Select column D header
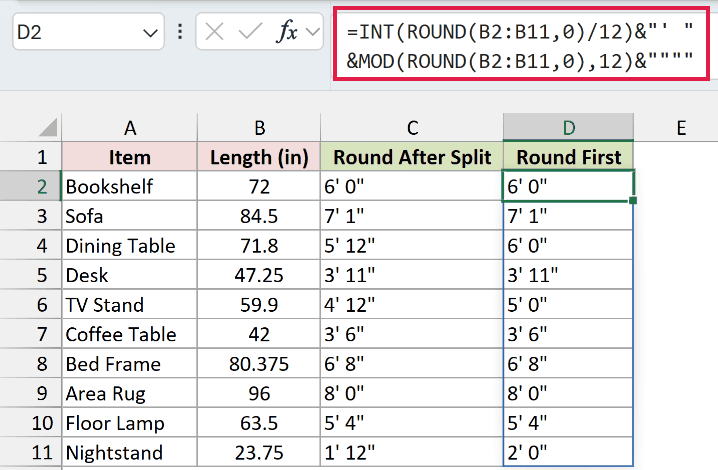The image size is (718, 470). [568, 127]
